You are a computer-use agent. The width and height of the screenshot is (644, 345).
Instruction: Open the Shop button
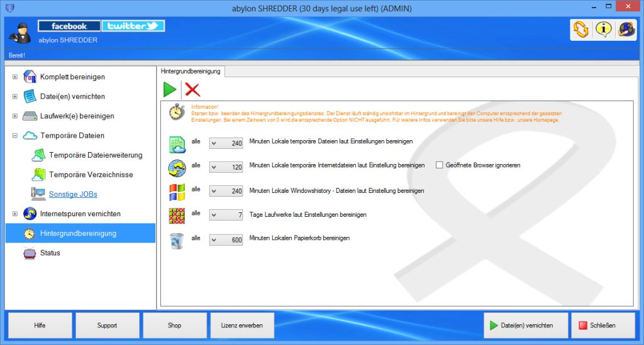[x=175, y=326]
